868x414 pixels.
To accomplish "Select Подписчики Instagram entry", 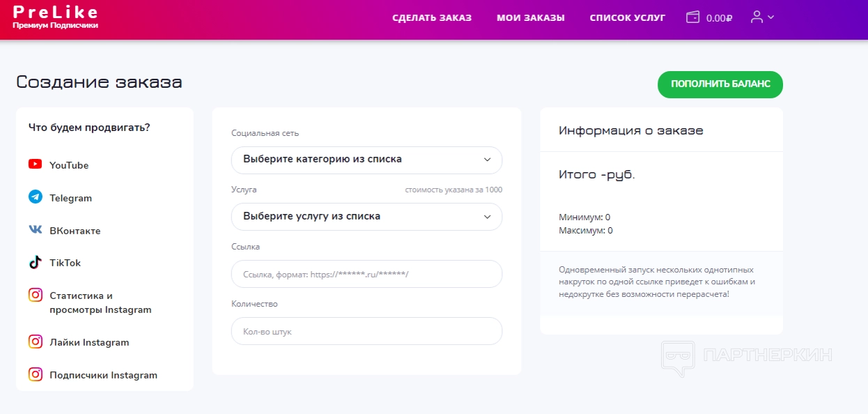I will pos(103,375).
